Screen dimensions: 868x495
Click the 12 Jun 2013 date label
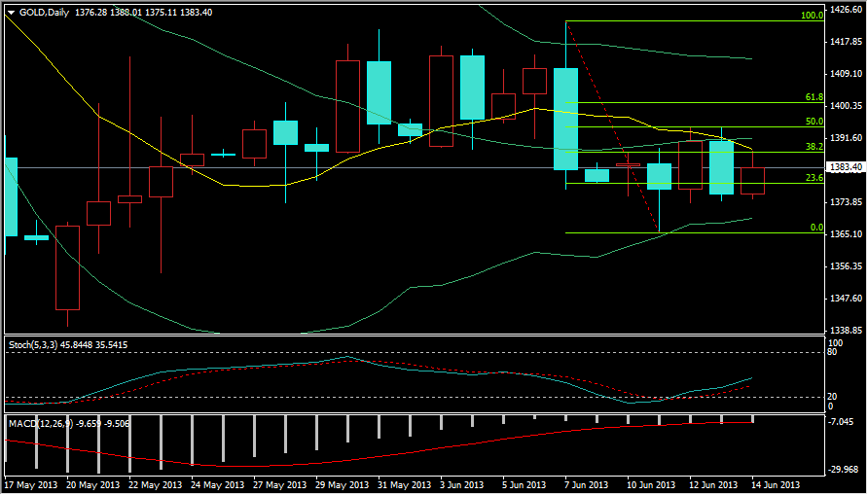click(x=713, y=485)
